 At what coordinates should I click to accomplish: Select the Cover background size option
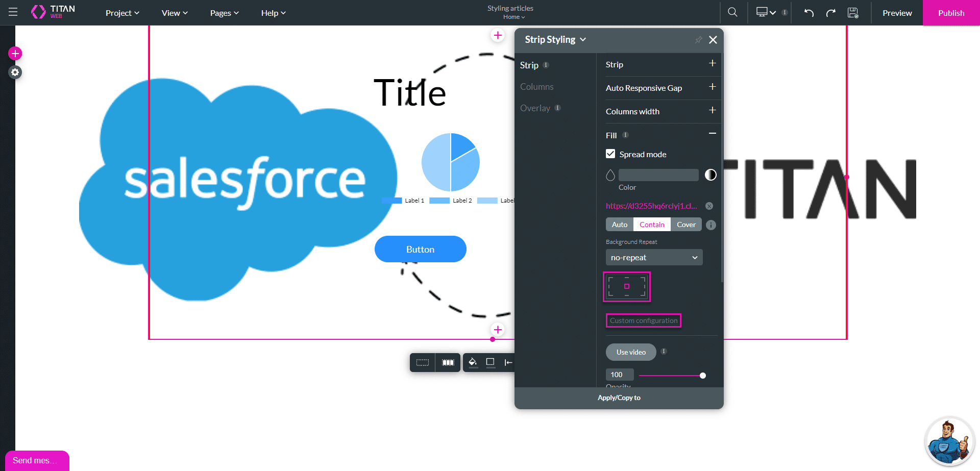pos(686,225)
